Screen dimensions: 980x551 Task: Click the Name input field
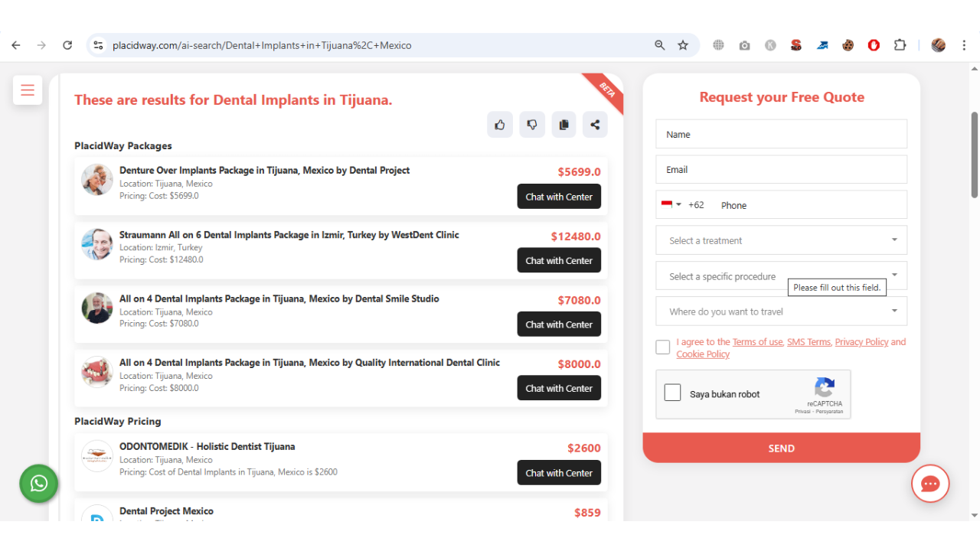781,133
